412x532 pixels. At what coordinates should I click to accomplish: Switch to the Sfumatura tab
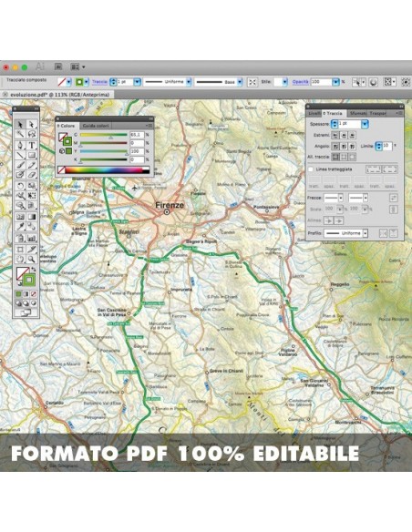click(x=358, y=113)
